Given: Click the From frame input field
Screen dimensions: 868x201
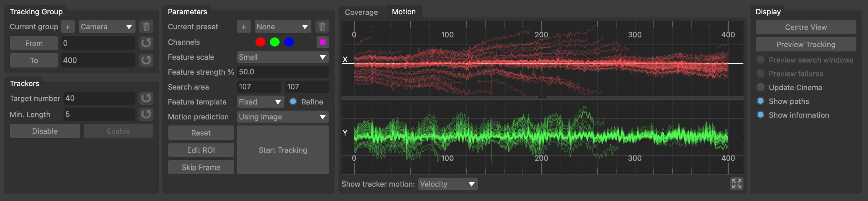Looking at the screenshot, I should pos(98,43).
